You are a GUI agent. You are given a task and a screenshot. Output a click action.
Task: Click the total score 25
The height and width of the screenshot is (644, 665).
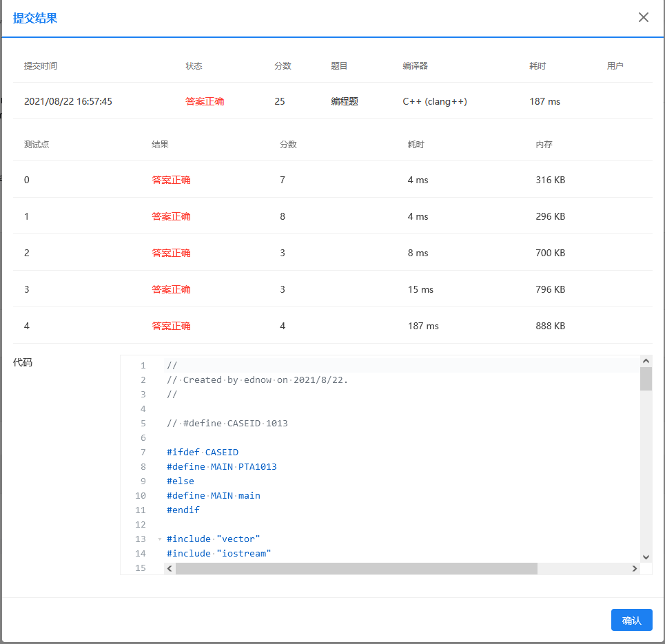[x=280, y=101]
